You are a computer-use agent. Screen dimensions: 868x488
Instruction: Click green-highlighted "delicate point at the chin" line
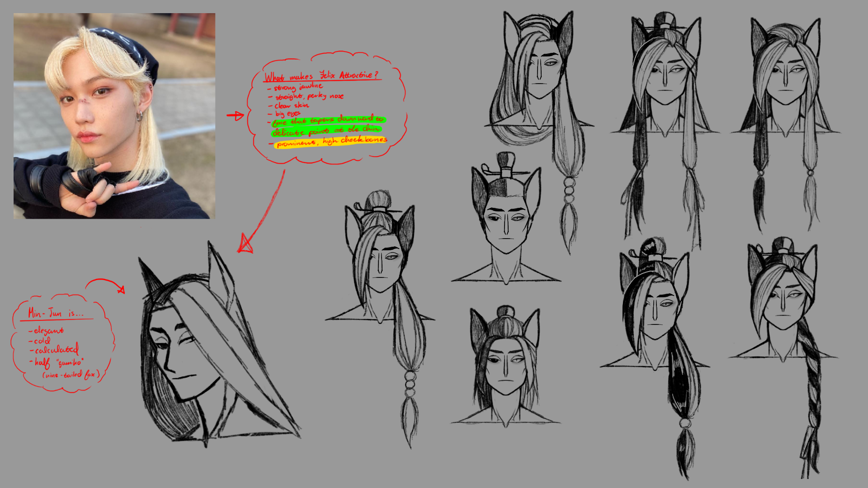coord(326,131)
